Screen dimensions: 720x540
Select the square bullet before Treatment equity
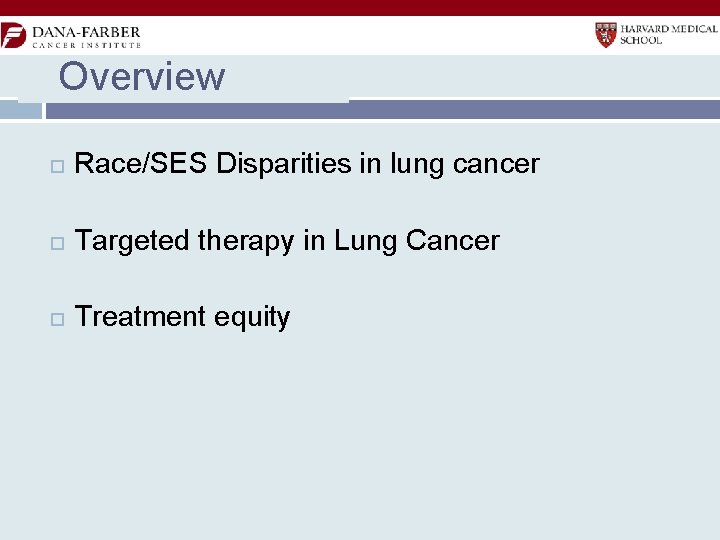[x=55, y=318]
